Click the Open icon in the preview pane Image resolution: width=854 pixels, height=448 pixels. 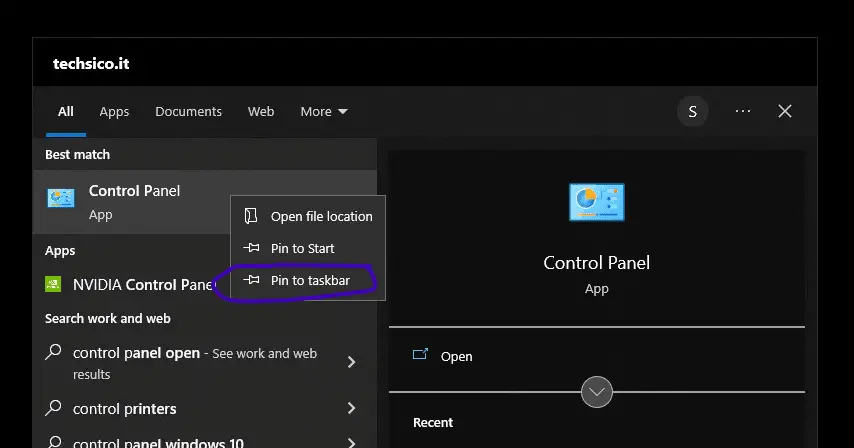click(x=420, y=354)
